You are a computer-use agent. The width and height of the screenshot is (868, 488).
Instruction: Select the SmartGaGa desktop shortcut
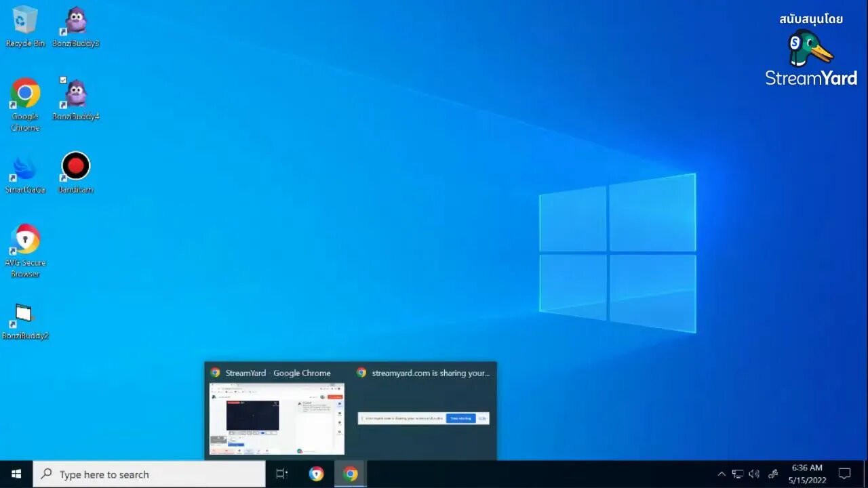tap(25, 174)
